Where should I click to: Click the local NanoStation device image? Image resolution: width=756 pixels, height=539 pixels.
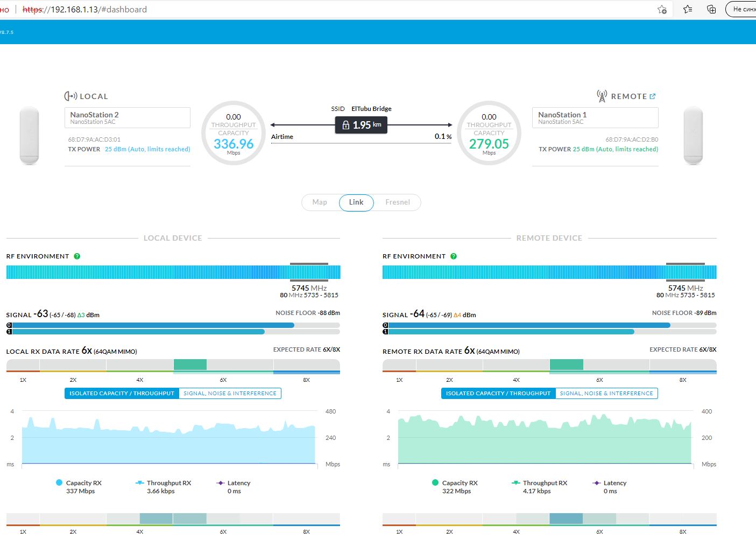(x=29, y=135)
